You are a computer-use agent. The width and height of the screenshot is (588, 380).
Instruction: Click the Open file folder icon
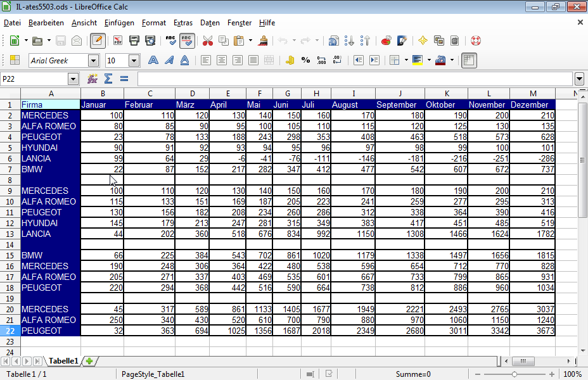point(37,41)
